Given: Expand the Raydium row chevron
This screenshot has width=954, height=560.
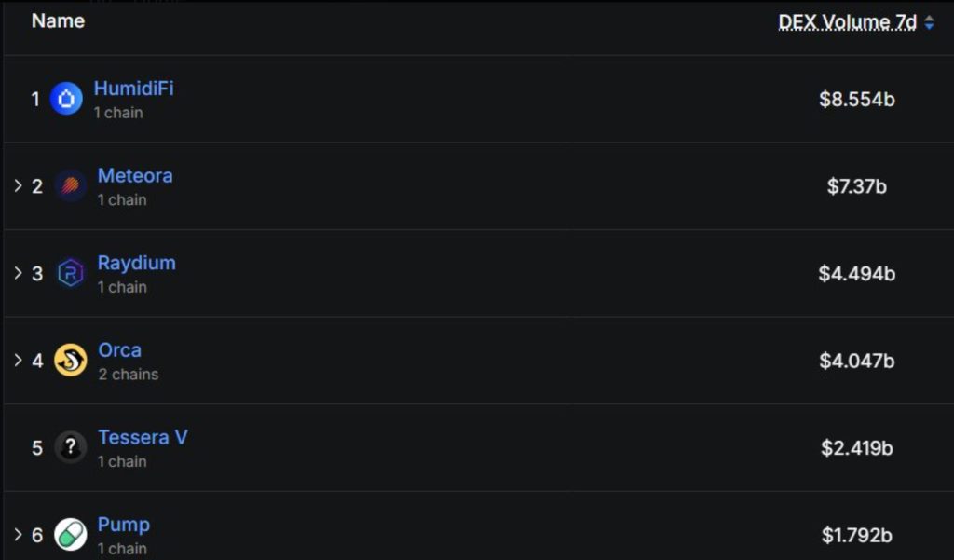Looking at the screenshot, I should (x=18, y=273).
